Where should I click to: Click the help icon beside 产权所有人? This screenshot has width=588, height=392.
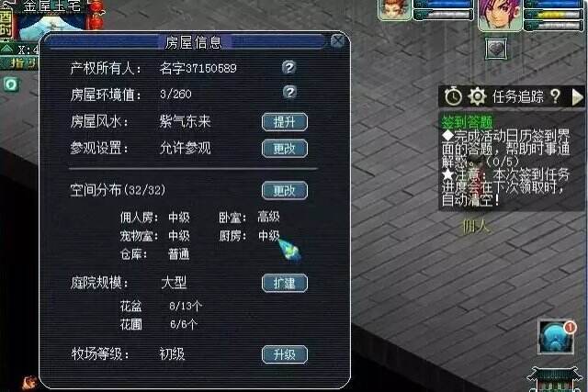click(x=288, y=67)
